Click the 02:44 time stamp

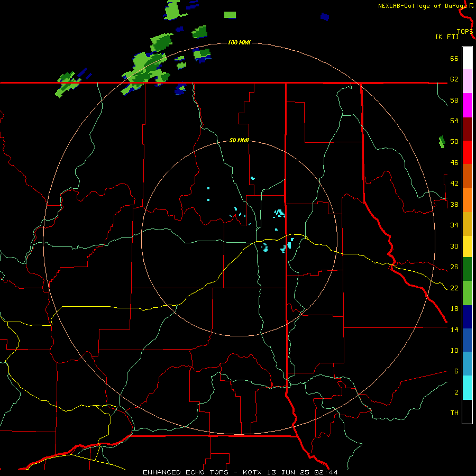point(325,472)
